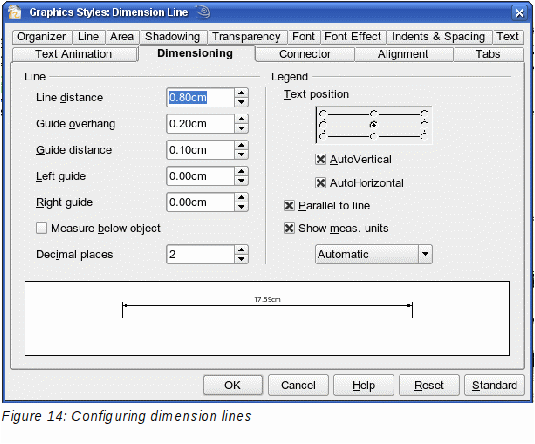The width and height of the screenshot is (535, 444).
Task: Decrease Decimal places value
Action: 241,259
